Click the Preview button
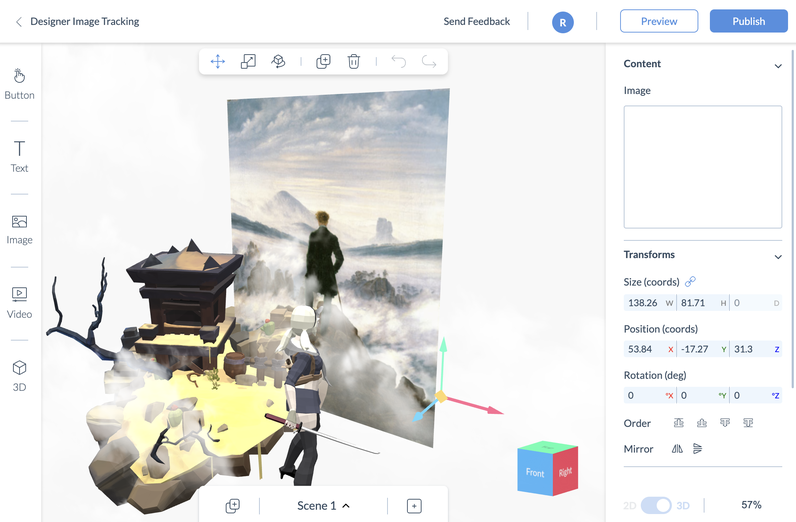This screenshot has width=796, height=522. pos(659,21)
